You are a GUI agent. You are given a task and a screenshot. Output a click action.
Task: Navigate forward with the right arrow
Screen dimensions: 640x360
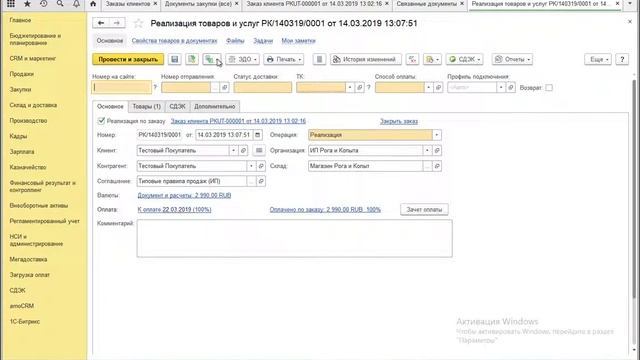[x=117, y=23]
